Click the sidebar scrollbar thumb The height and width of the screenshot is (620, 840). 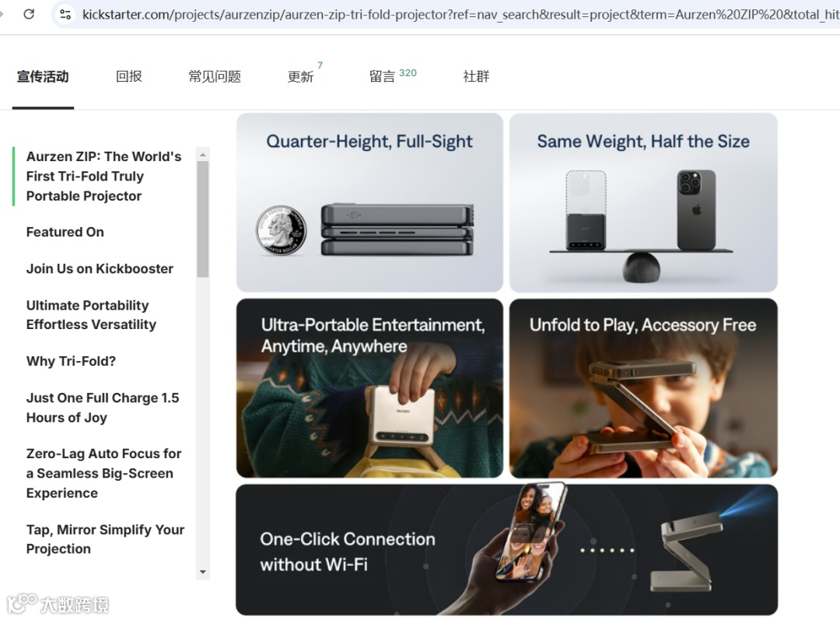(x=202, y=219)
